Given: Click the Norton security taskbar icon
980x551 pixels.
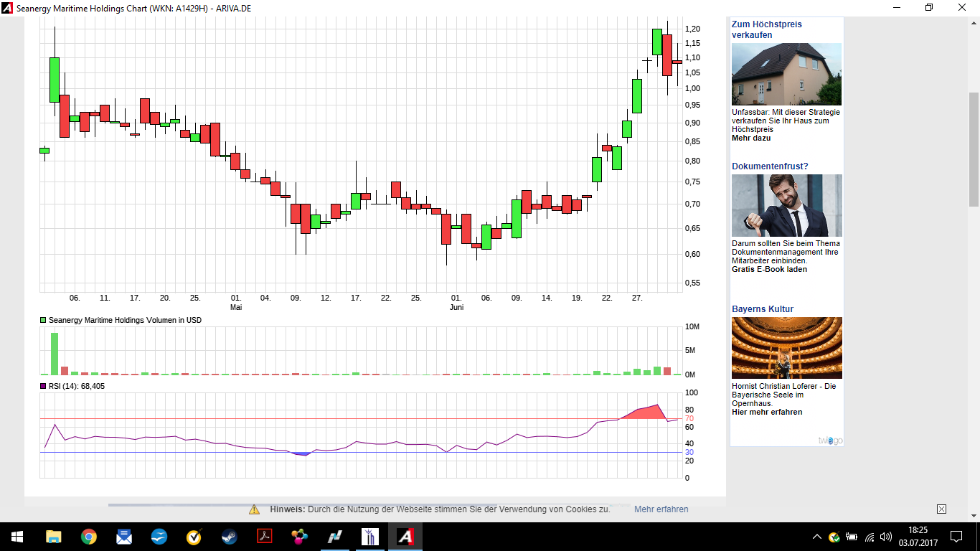Looking at the screenshot, I should (194, 537).
